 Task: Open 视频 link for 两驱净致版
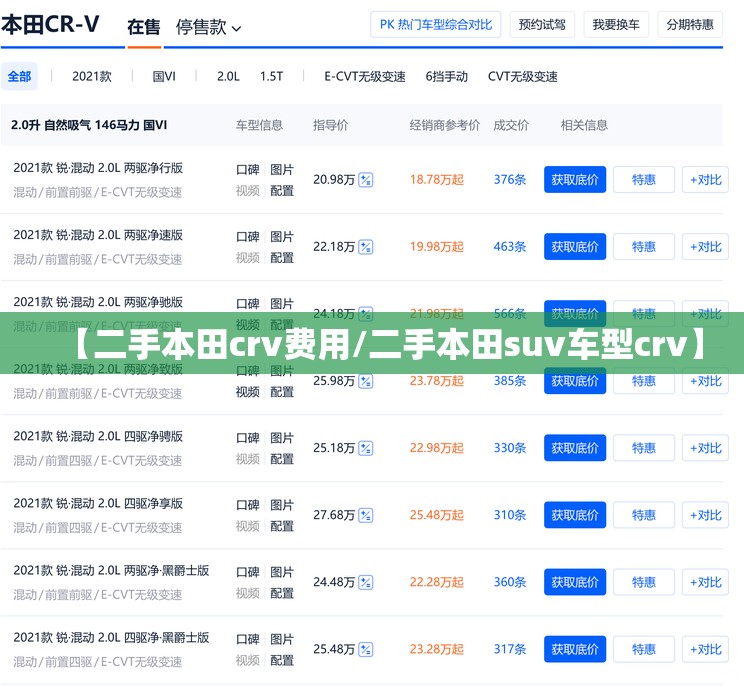[248, 392]
